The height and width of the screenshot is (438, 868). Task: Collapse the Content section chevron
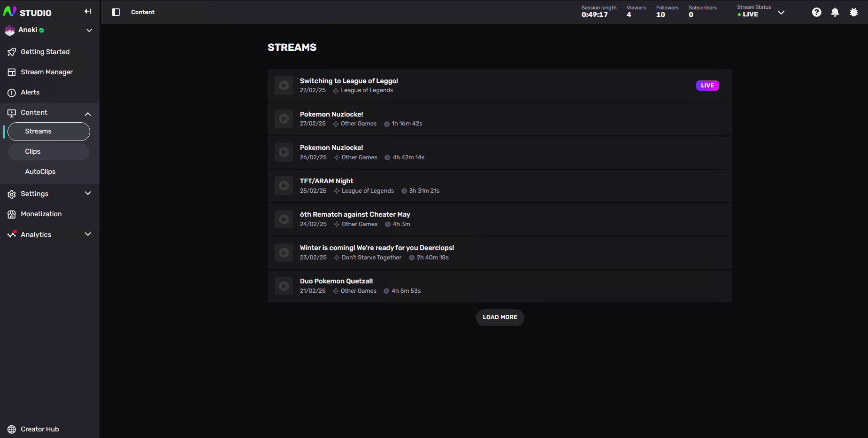(88, 114)
